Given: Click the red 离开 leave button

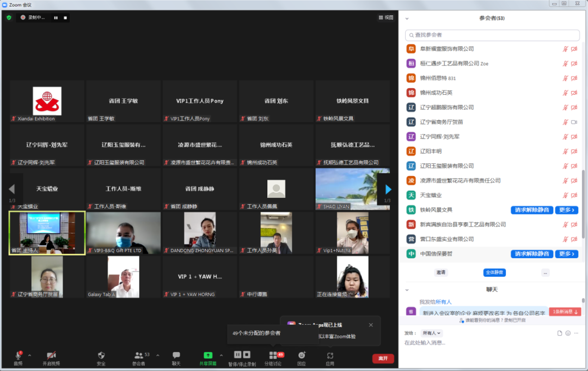Looking at the screenshot, I should click(x=383, y=358).
